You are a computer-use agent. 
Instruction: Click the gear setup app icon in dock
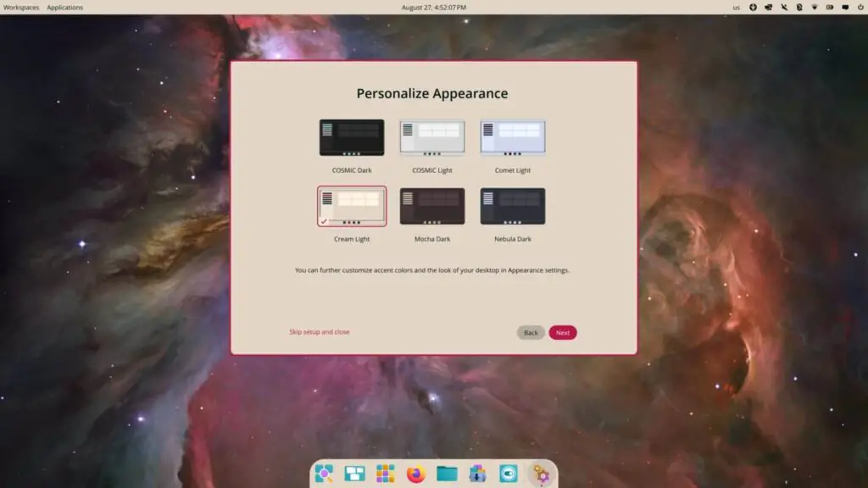pos(540,474)
